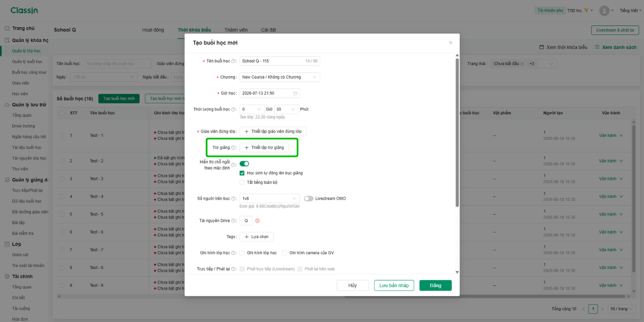Click the Thiết lập trợ giảng button
Screen dimensions: 644x322
click(x=264, y=148)
